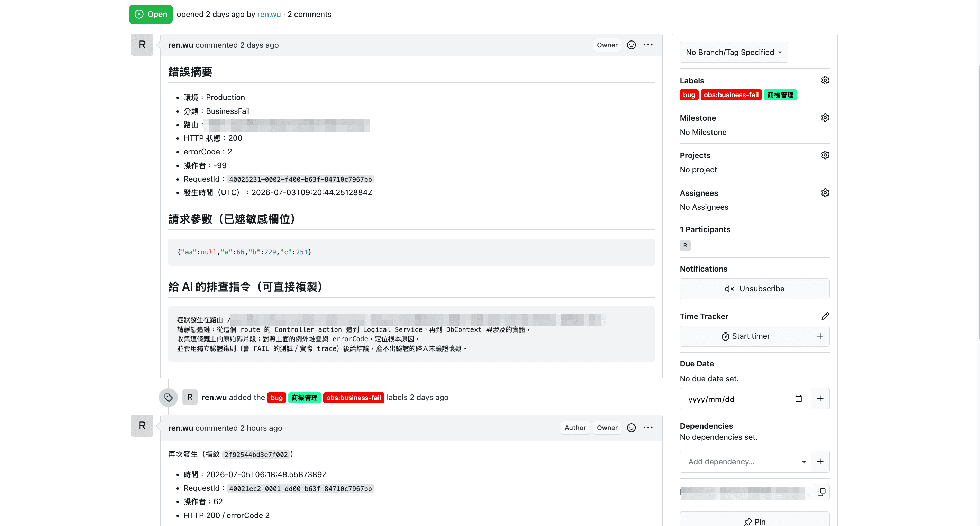Pin this issue
The image size is (980, 526).
[754, 521]
